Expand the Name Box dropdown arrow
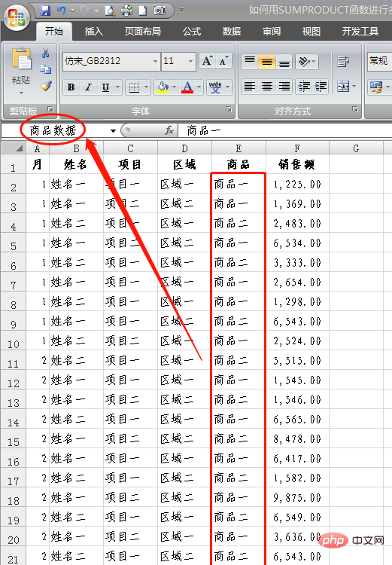The image size is (392, 565). (x=113, y=131)
